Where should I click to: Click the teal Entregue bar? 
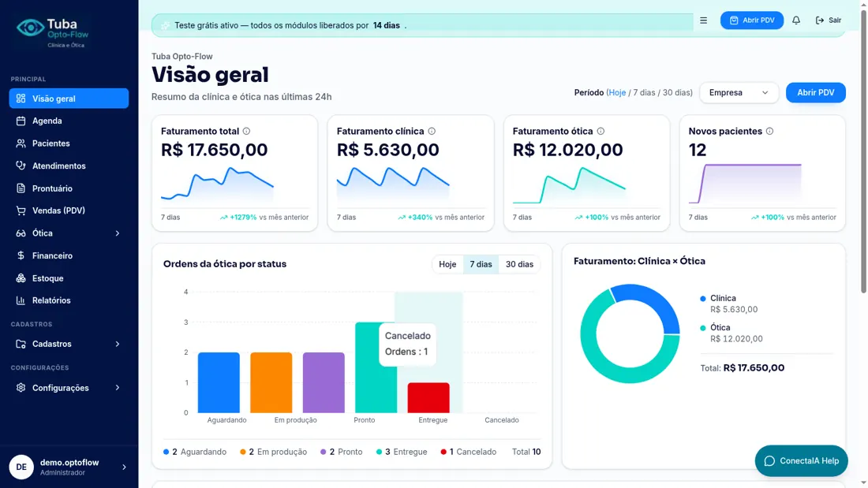pyautogui.click(x=376, y=367)
